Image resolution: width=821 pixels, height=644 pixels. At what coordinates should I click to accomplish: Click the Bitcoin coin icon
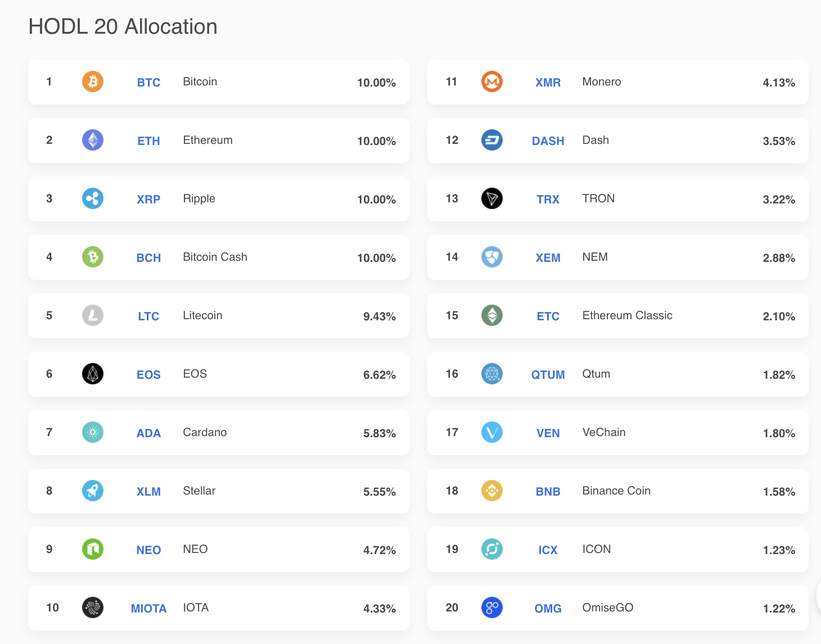tap(93, 81)
